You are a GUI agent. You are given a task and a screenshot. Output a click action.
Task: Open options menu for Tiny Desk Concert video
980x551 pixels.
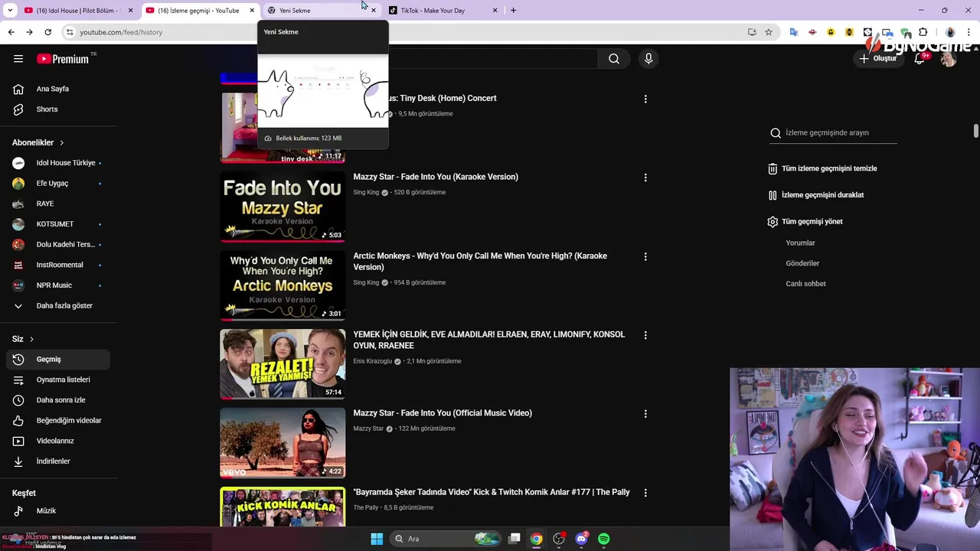click(645, 99)
